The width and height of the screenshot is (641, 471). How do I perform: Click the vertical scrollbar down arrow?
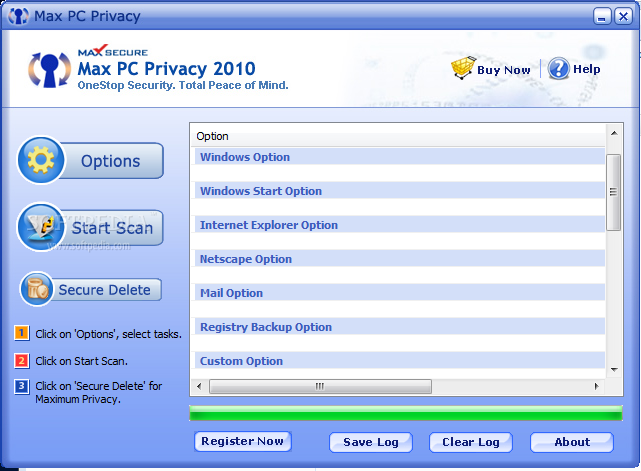pos(614,370)
